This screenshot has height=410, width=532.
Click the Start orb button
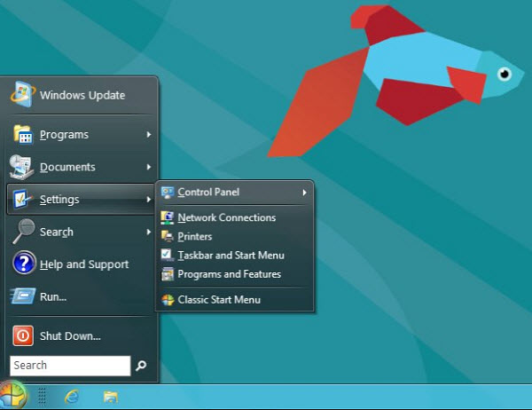point(14,395)
